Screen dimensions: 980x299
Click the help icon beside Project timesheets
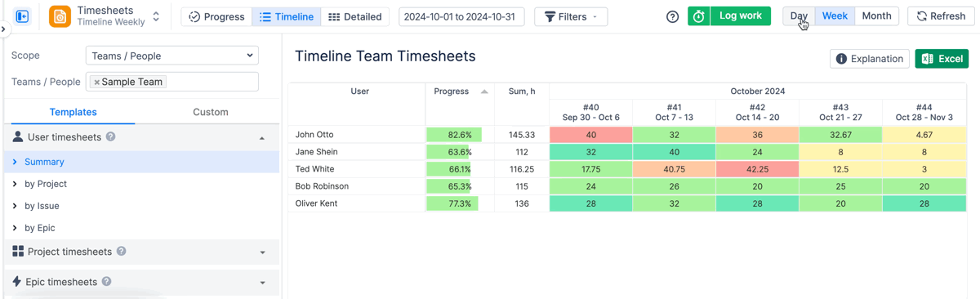(x=122, y=252)
